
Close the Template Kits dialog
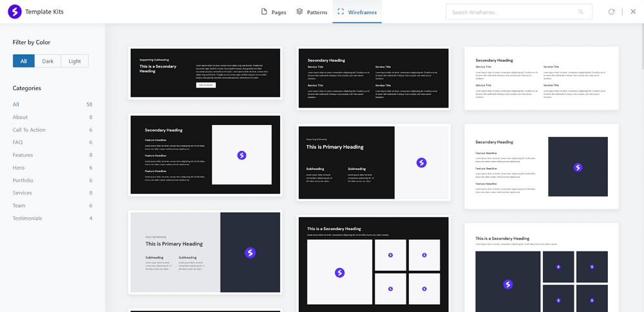tap(633, 12)
